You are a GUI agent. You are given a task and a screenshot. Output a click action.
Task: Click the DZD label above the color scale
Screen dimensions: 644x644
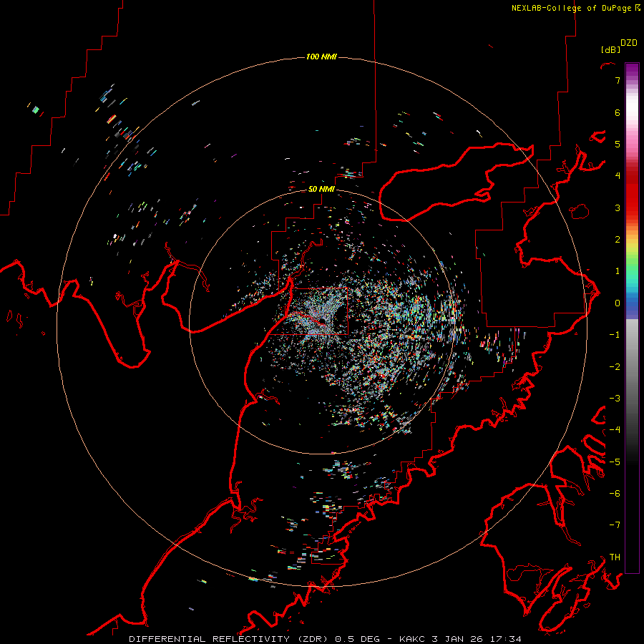pos(629,43)
